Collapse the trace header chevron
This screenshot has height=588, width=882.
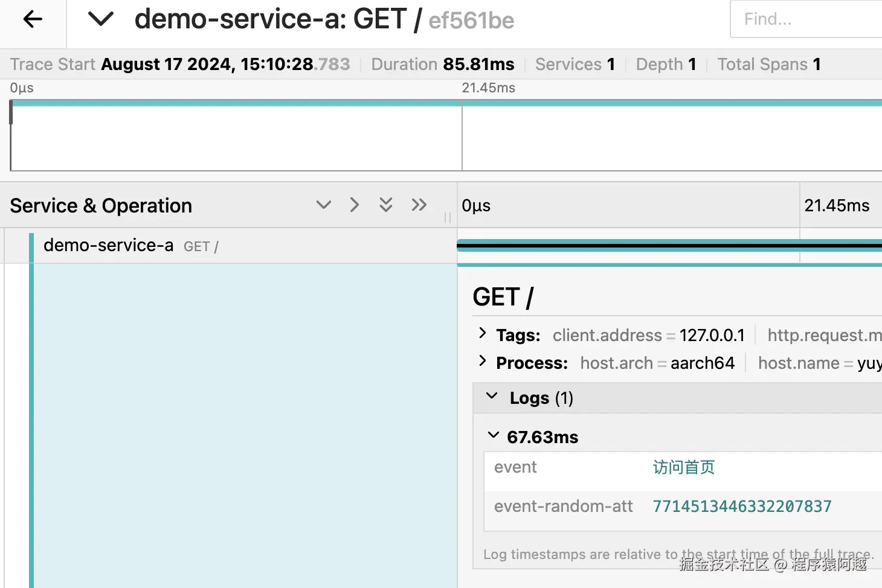point(100,20)
